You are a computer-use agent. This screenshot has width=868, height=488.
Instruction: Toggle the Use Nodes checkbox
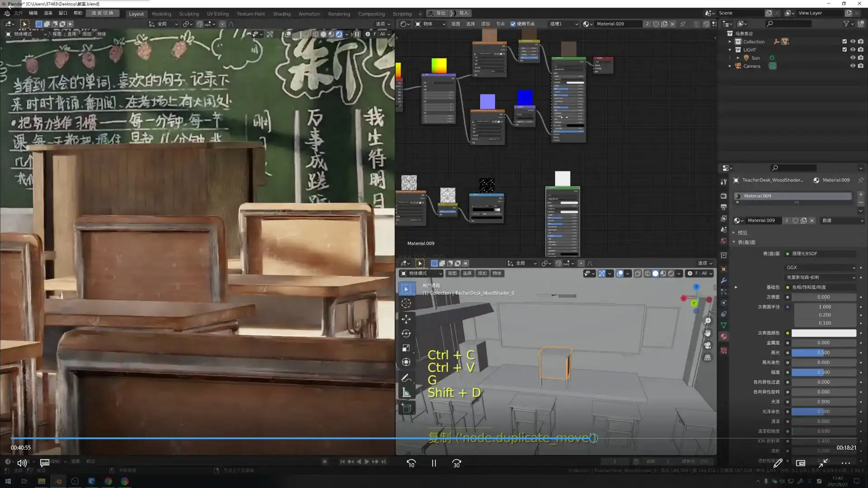pos(513,24)
